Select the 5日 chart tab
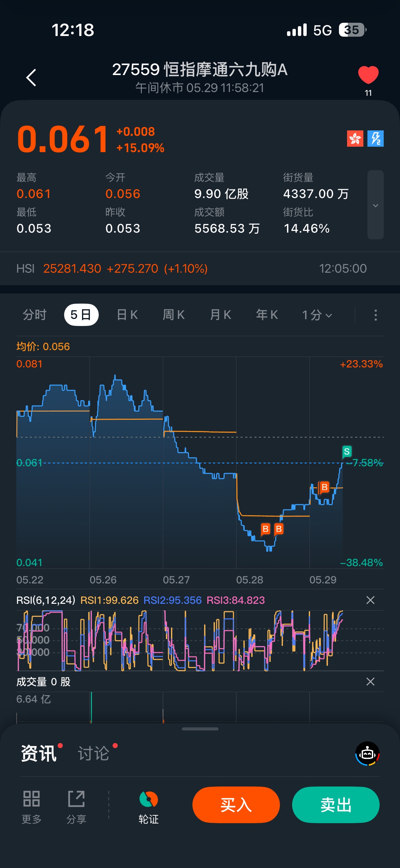The height and width of the screenshot is (868, 400). click(x=81, y=315)
